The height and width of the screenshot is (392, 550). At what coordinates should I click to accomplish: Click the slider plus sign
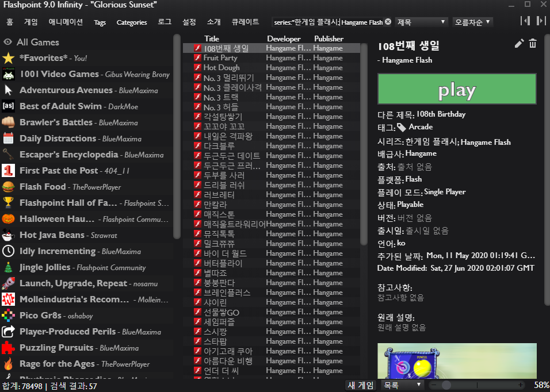(521, 385)
